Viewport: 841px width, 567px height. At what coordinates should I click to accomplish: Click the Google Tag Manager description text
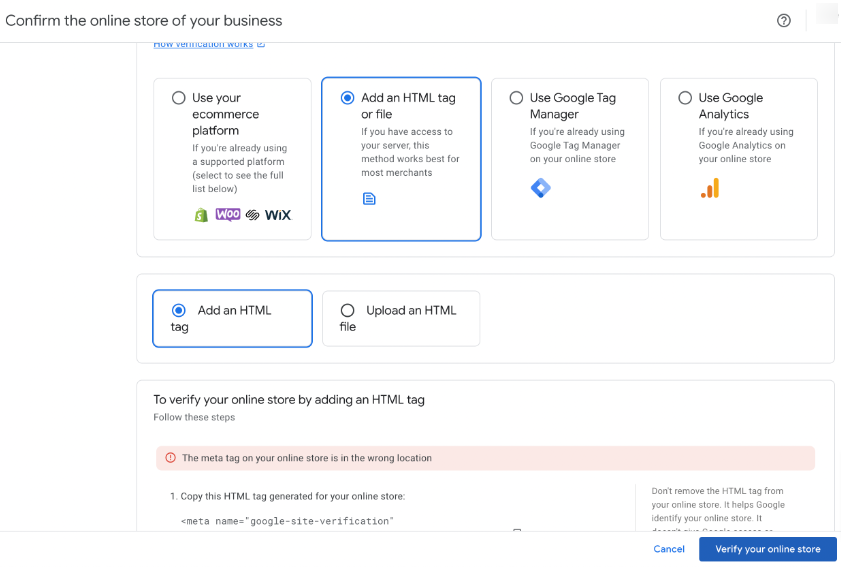pyautogui.click(x=577, y=145)
